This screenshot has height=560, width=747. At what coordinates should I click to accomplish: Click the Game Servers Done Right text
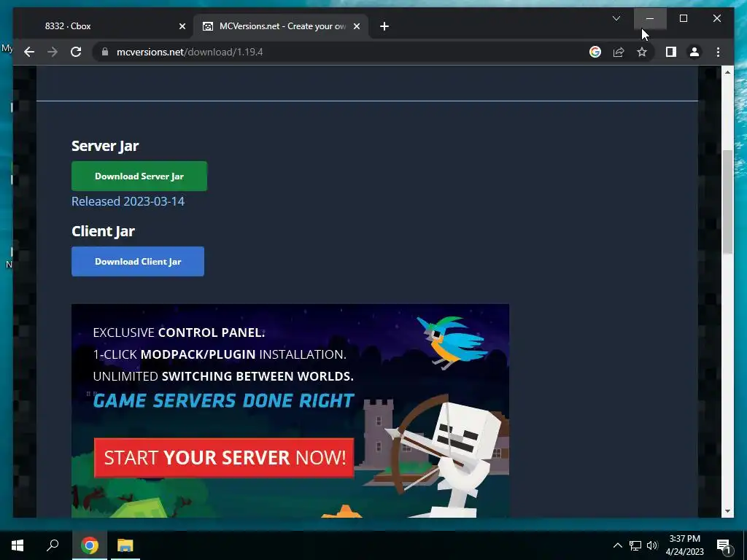pyautogui.click(x=223, y=401)
